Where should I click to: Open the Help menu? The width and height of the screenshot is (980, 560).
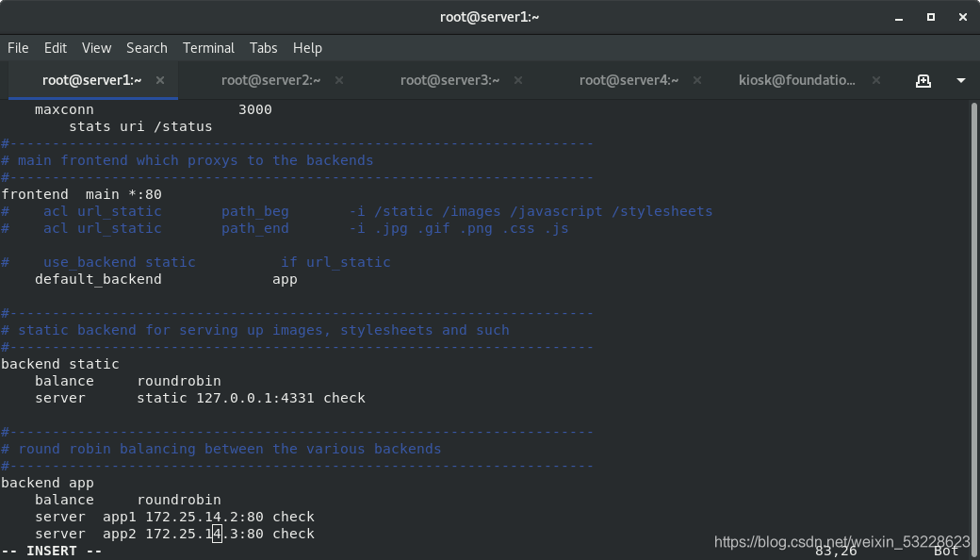[307, 48]
